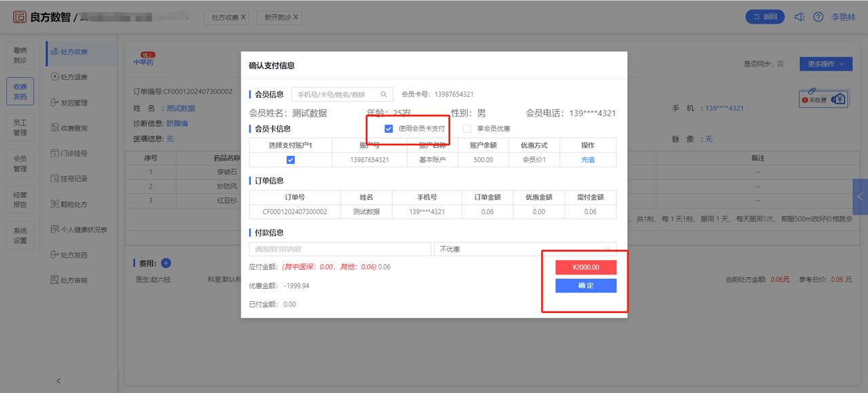Expand the right-edge blue side panel arrow
The height and width of the screenshot is (393, 868).
click(861, 197)
